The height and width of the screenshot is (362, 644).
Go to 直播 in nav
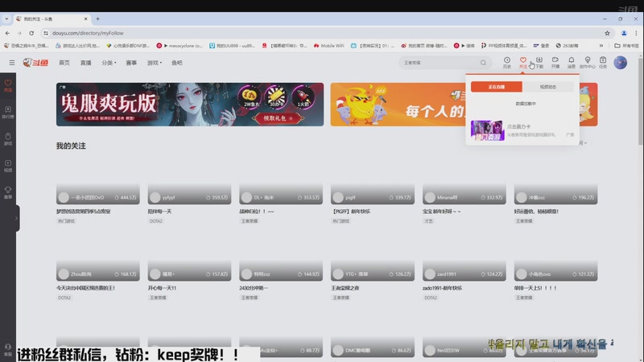86,63
